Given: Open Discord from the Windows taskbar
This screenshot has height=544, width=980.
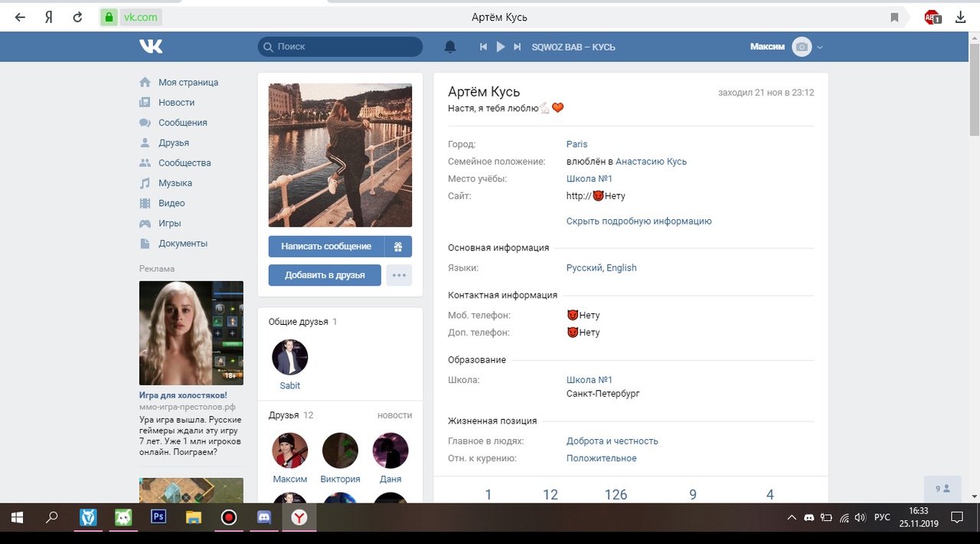Looking at the screenshot, I should [x=264, y=518].
